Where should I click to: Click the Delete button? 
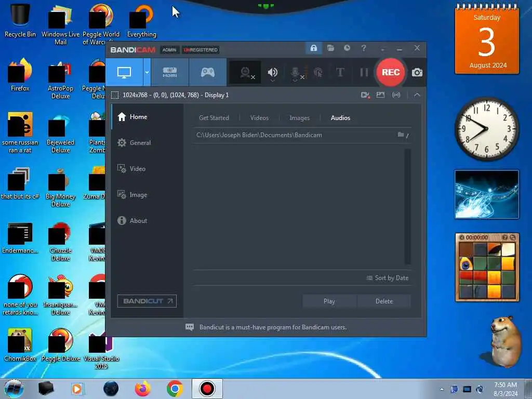384,301
